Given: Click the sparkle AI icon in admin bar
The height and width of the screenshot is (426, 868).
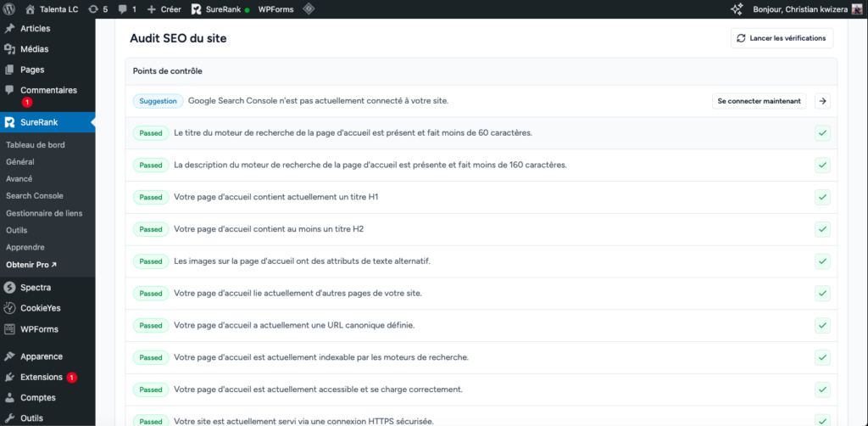Looking at the screenshot, I should click(x=737, y=8).
